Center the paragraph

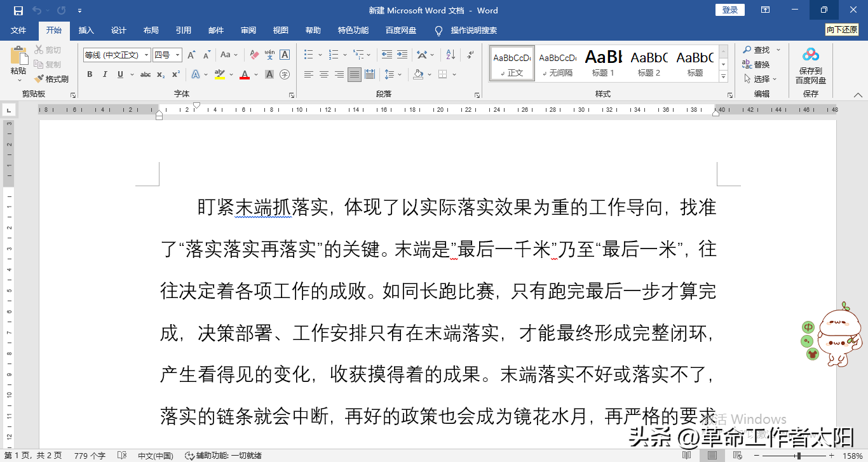324,74
